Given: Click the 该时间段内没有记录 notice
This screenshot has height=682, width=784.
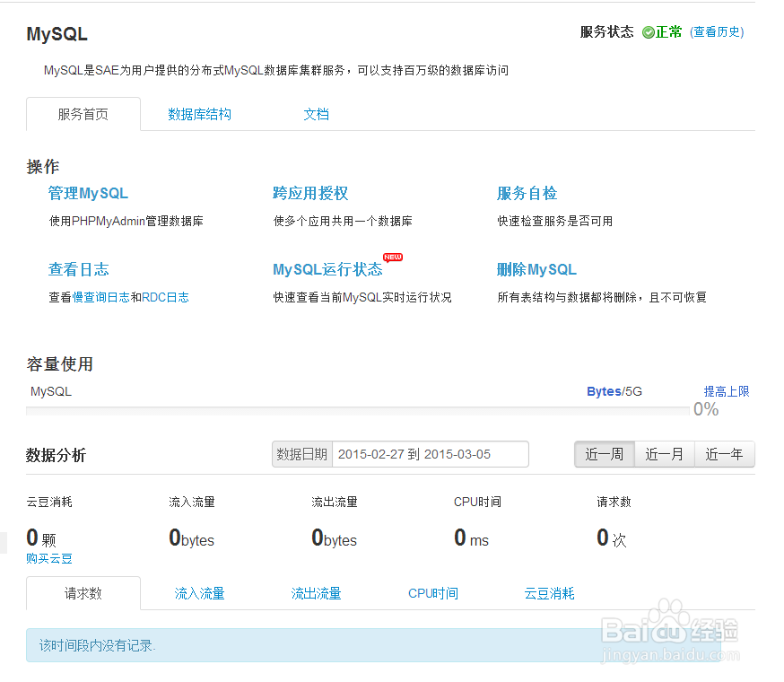Looking at the screenshot, I should pos(373,645).
